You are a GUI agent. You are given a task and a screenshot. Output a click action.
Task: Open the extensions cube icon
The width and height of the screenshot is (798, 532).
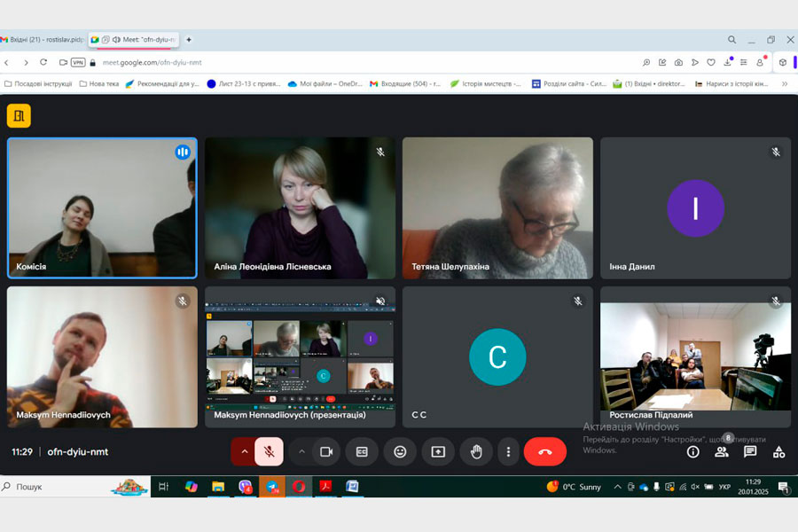click(x=783, y=63)
